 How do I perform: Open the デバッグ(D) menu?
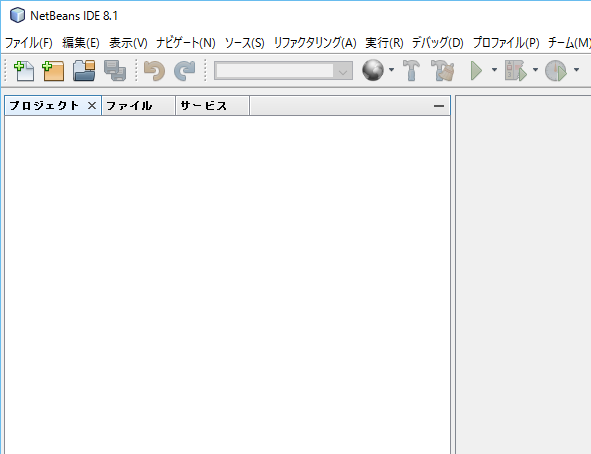[438, 43]
